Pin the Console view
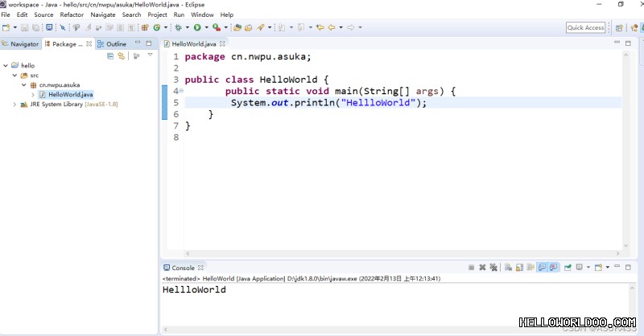Screen dimensions: 644x336 pyautogui.click(x=568, y=268)
